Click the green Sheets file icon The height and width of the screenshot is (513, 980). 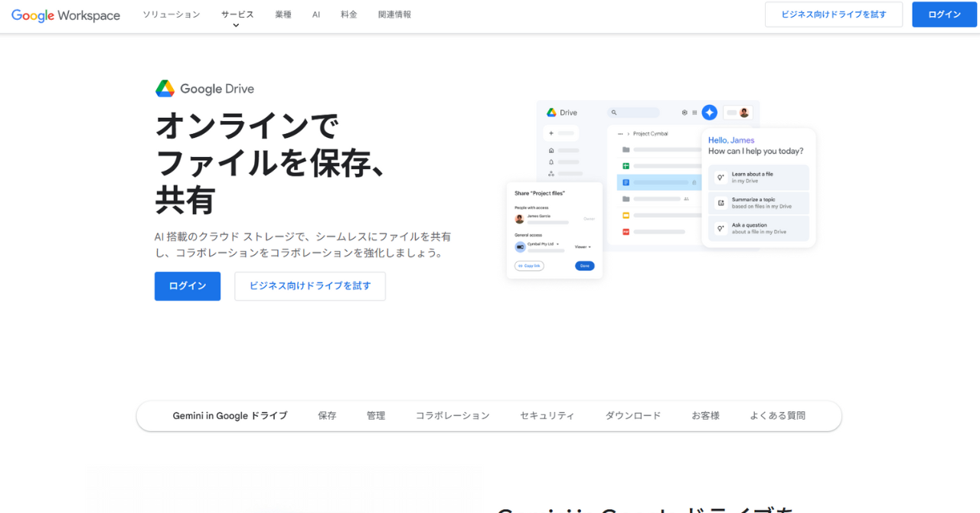point(626,166)
